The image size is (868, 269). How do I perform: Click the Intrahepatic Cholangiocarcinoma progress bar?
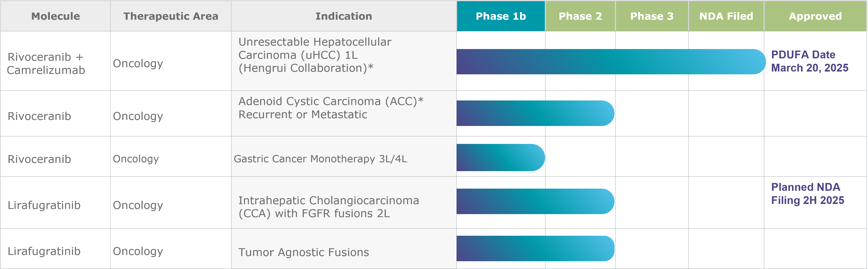(535, 201)
